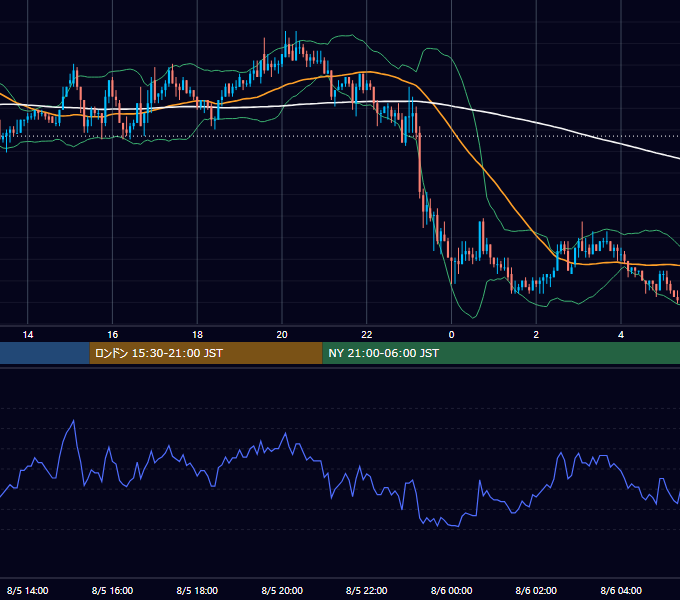Click the 8/6 04:00 time label
Image resolution: width=680 pixels, height=600 pixels.
click(x=621, y=590)
